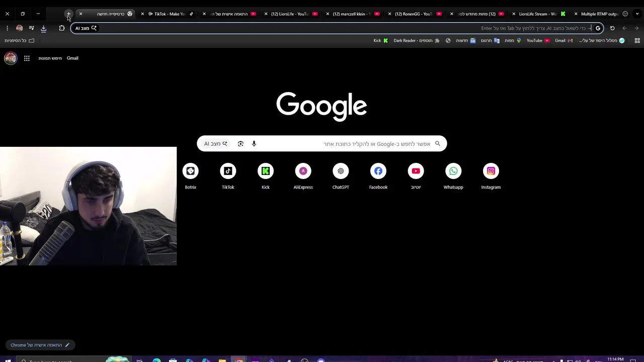Reload the page with the refresh icon

click(x=612, y=28)
